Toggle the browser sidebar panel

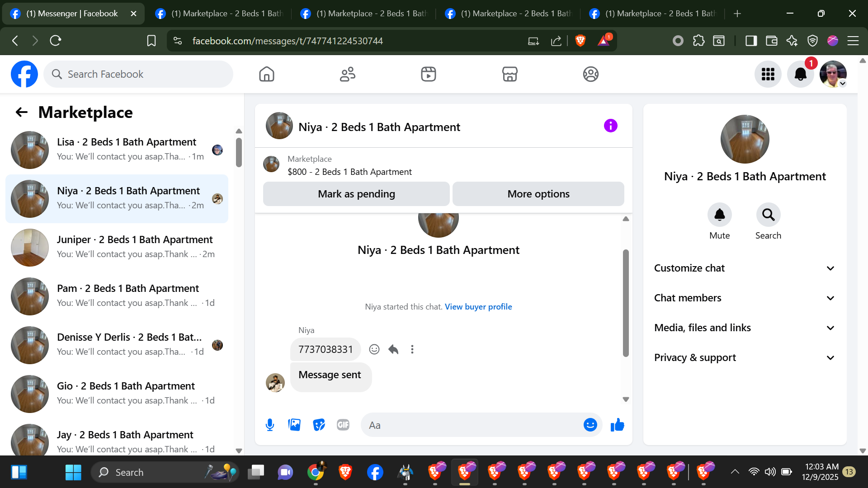(x=751, y=41)
